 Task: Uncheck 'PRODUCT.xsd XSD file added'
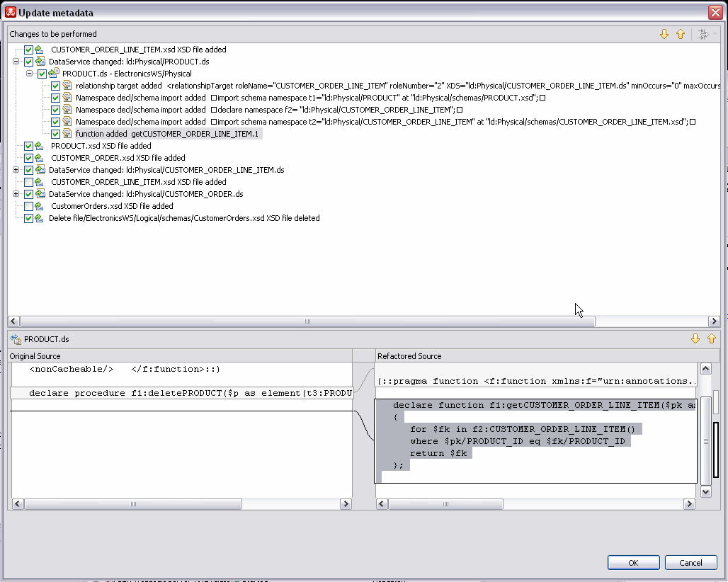(x=28, y=146)
